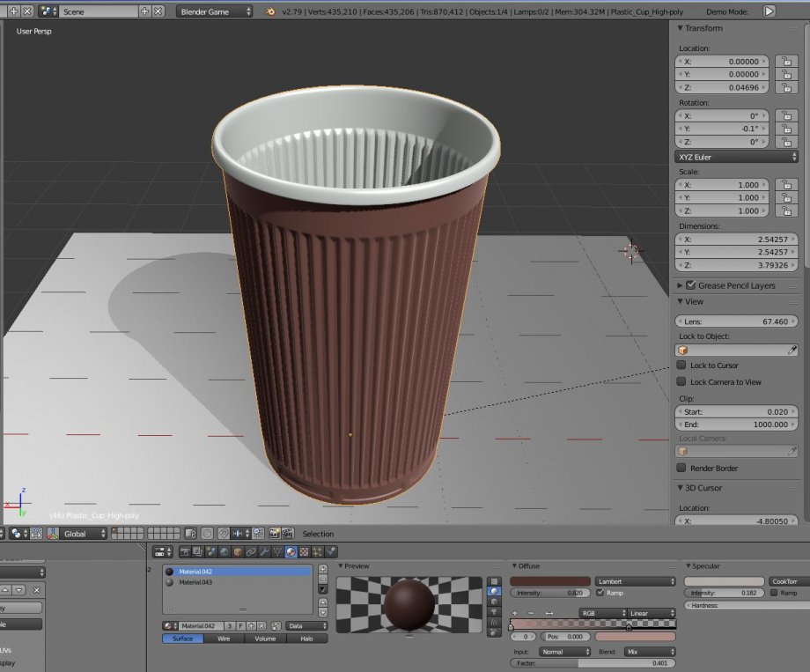Image resolution: width=810 pixels, height=672 pixels.
Task: Switch to the Wire material tab
Action: click(222, 638)
